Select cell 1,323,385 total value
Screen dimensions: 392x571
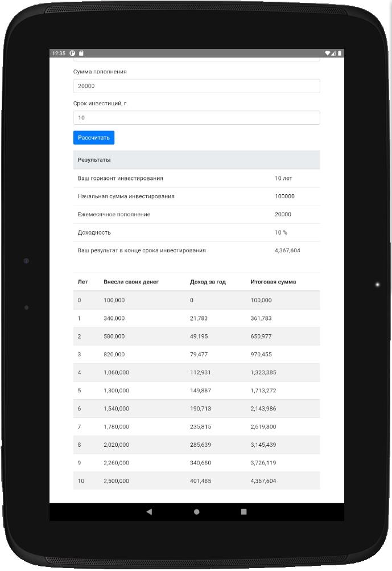(263, 372)
